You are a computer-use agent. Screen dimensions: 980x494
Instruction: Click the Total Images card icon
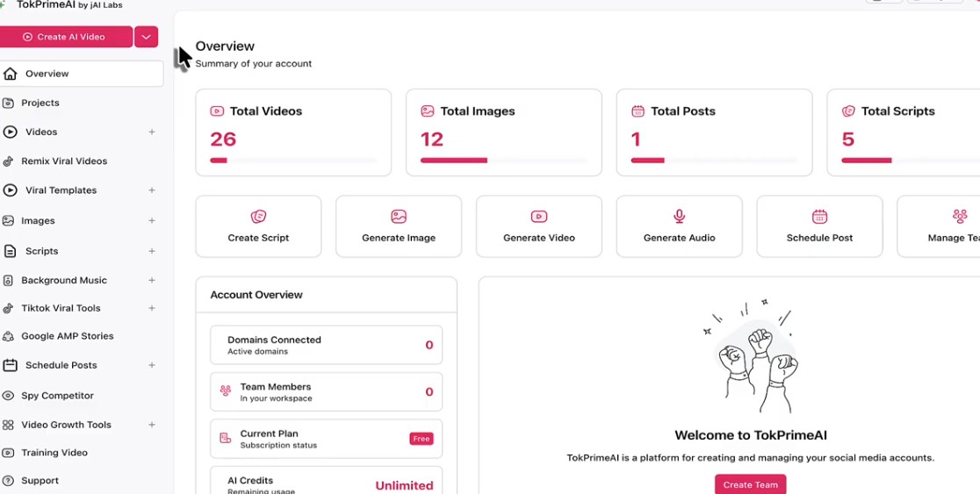[428, 111]
